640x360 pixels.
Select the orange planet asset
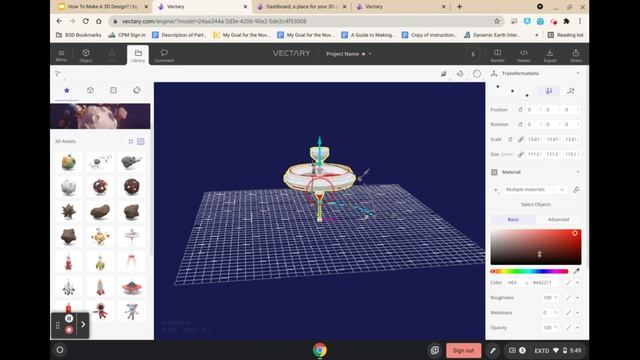pyautogui.click(x=69, y=162)
